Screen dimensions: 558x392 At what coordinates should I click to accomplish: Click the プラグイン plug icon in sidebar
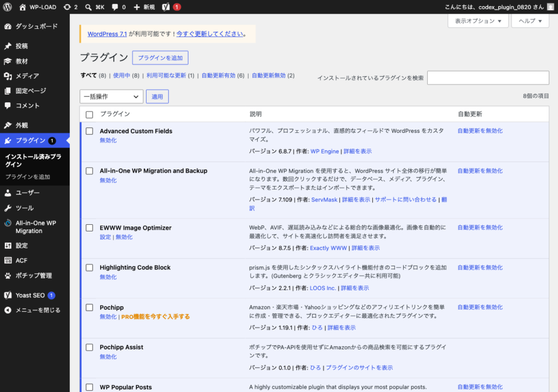pos(8,140)
